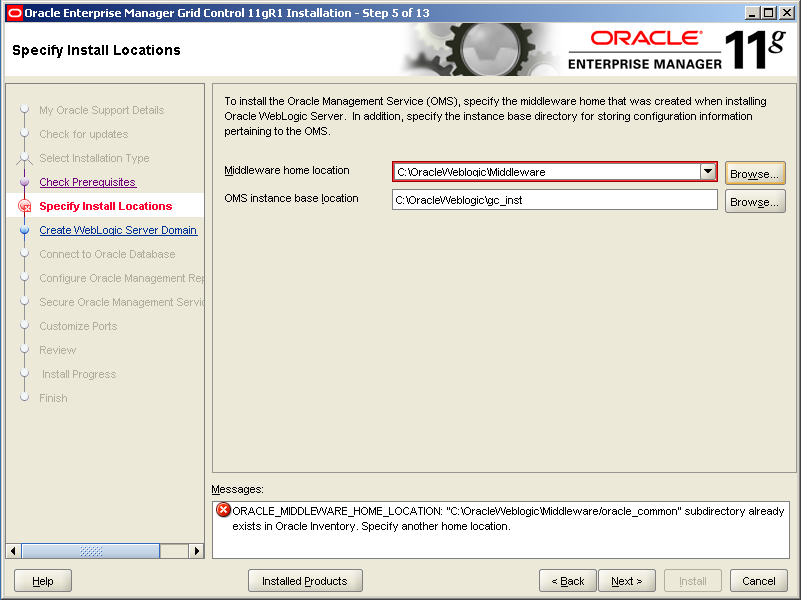Image resolution: width=801 pixels, height=600 pixels.
Task: Click the red error icon in Messages
Action: coord(223,510)
